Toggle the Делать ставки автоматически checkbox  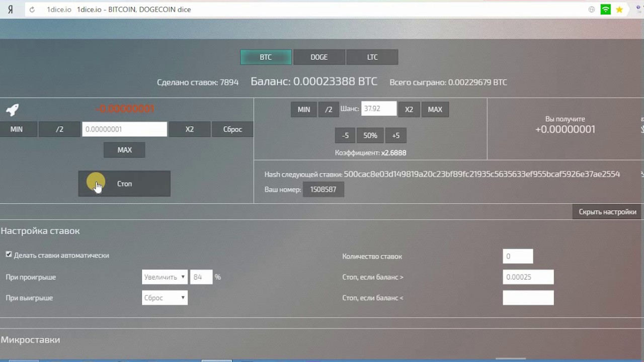click(x=9, y=255)
